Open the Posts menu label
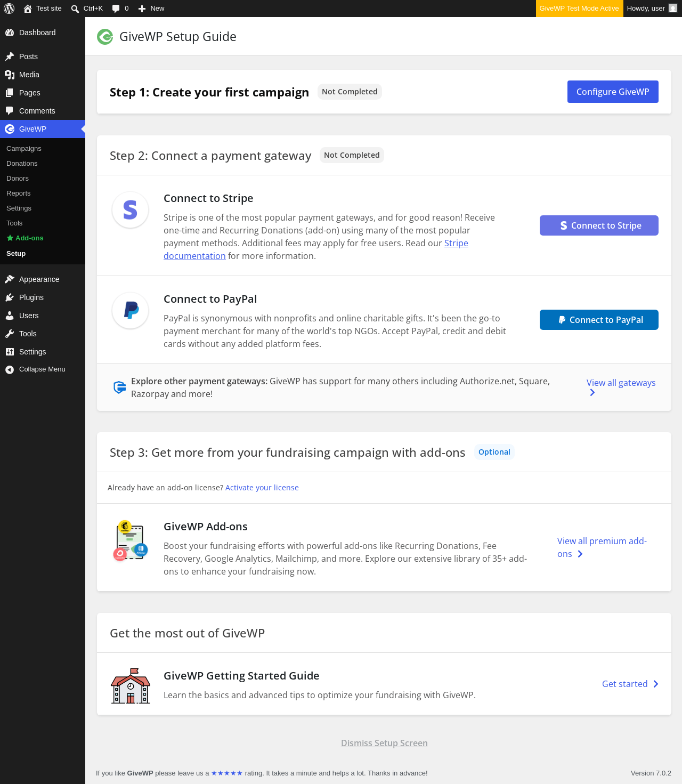Viewport: 682px width, 784px height. [x=28, y=56]
